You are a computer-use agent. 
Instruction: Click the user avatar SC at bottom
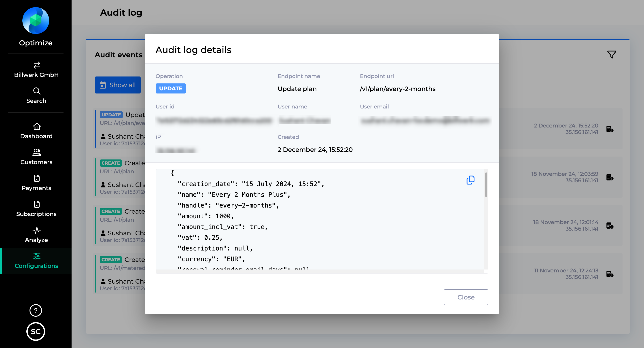click(36, 332)
